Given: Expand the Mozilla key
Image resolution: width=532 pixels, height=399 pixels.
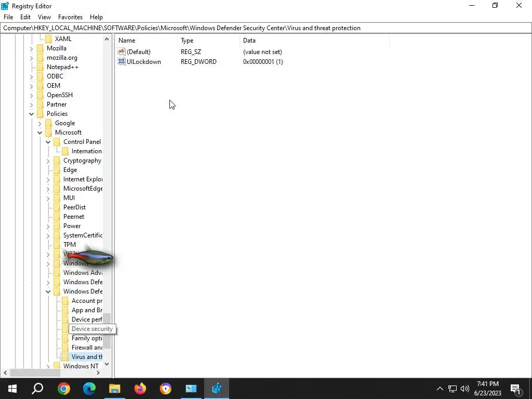Looking at the screenshot, I should click(31, 48).
